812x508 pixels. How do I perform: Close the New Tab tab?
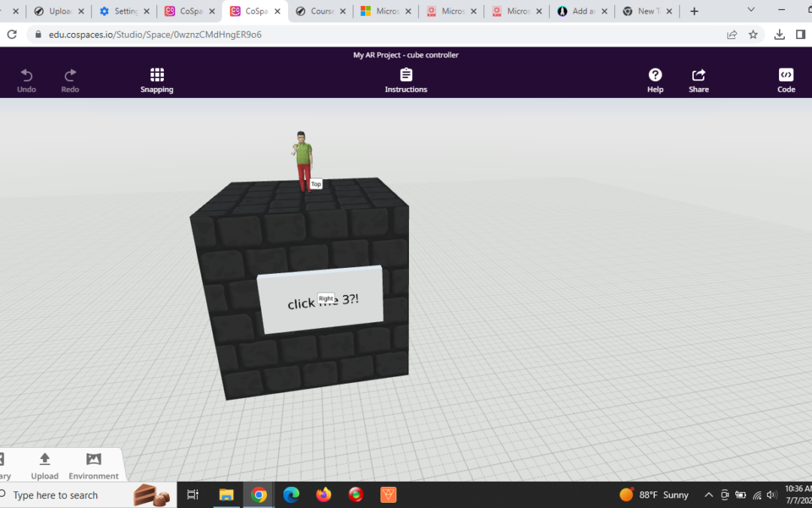click(669, 11)
